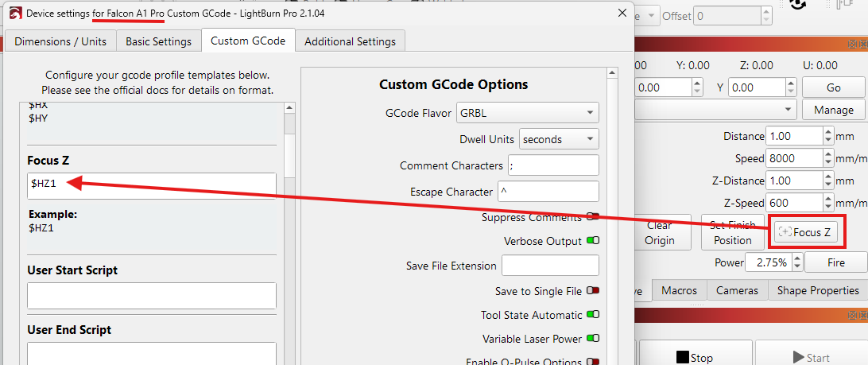Viewport: 868px width, 365px height.
Task: Click the Focus Z gcode text field
Action: pos(152,185)
